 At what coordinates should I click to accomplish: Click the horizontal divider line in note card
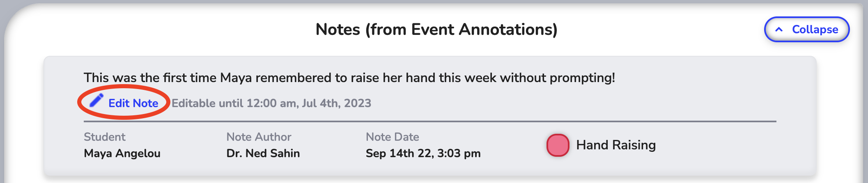(430, 121)
